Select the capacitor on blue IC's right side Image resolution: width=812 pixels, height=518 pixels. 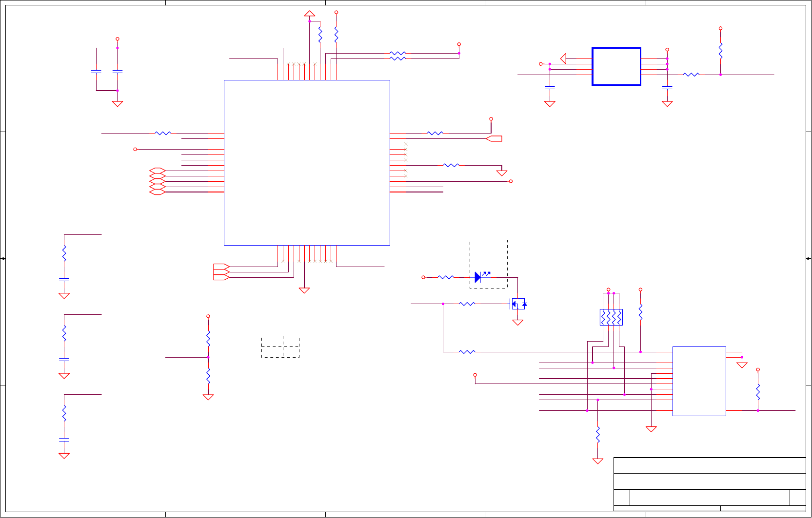coord(667,88)
